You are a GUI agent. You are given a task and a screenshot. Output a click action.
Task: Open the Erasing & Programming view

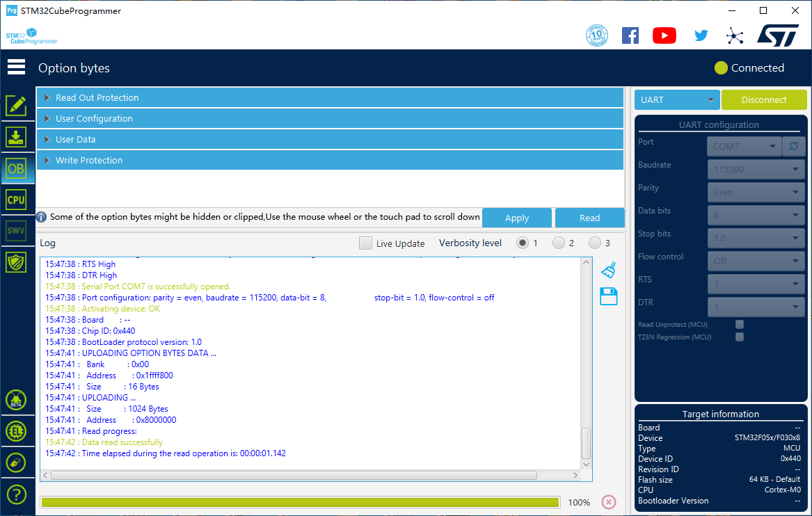coord(16,137)
